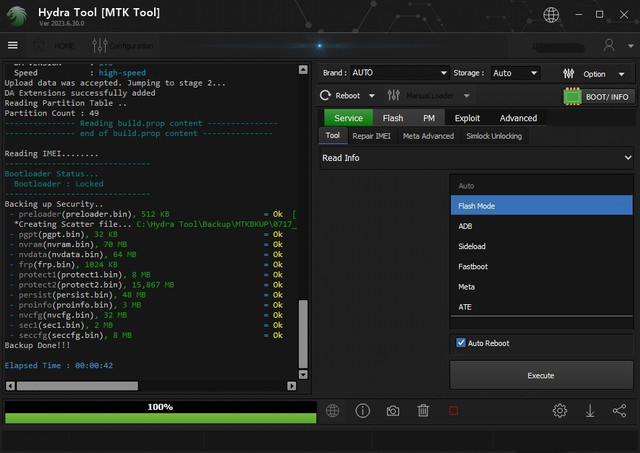Click the download arrow icon
The height and width of the screenshot is (453, 640).
[x=590, y=411]
